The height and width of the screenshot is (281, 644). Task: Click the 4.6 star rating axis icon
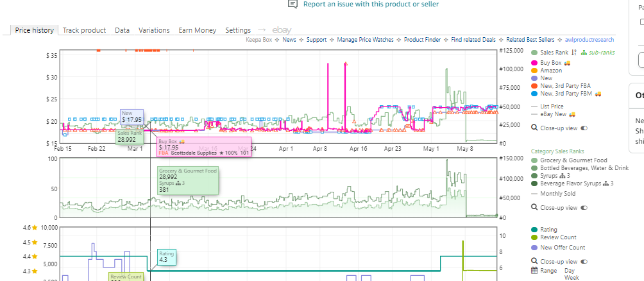pyautogui.click(x=35, y=228)
